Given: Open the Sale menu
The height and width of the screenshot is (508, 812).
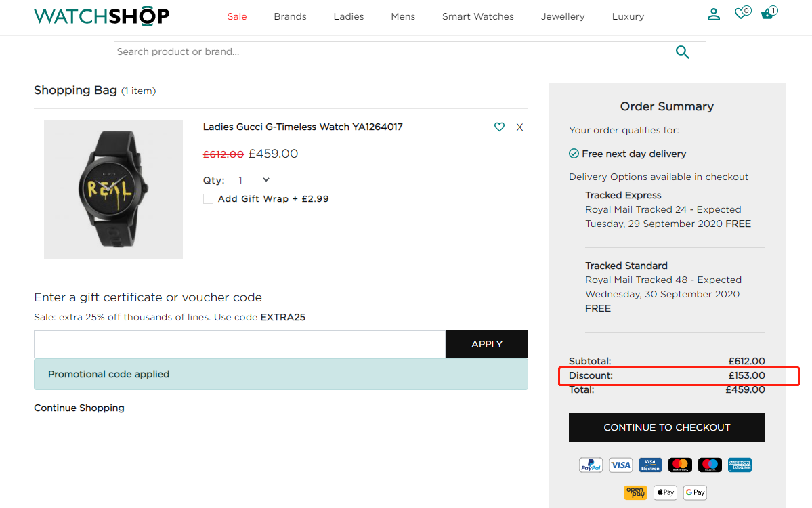Looking at the screenshot, I should (236, 16).
